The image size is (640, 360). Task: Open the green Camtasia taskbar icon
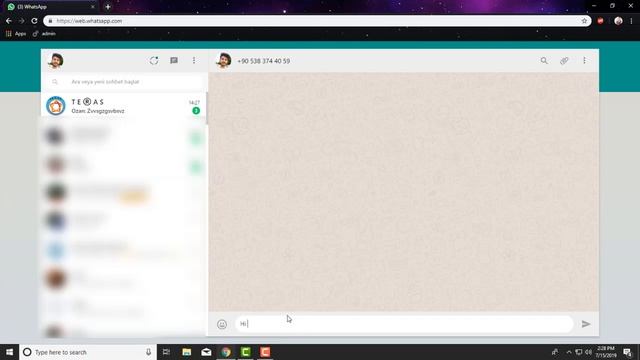pos(245,352)
